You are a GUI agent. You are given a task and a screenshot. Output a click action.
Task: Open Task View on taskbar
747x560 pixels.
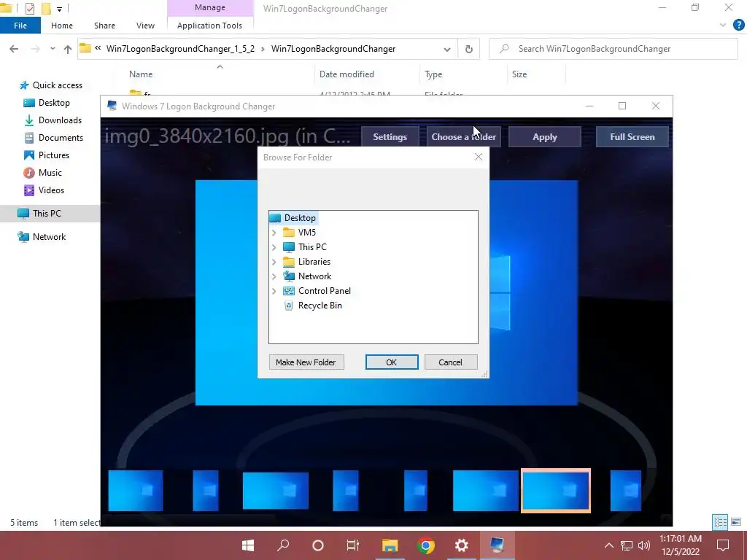tap(353, 545)
